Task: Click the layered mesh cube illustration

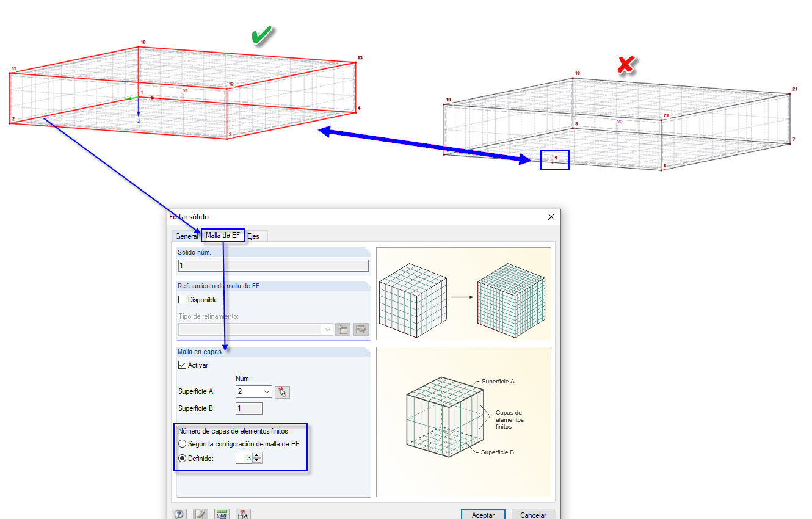Action: (463, 422)
